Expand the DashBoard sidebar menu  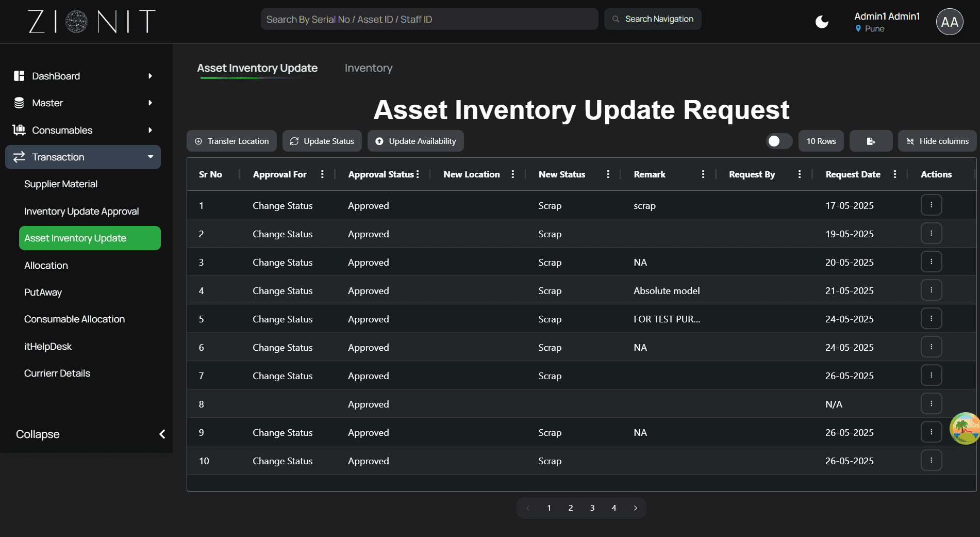coord(83,76)
